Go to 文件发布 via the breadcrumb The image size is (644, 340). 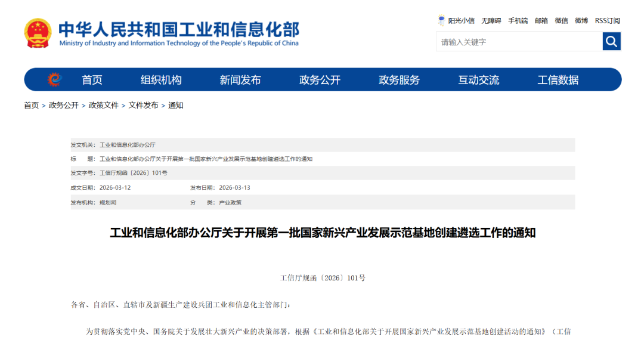click(143, 105)
